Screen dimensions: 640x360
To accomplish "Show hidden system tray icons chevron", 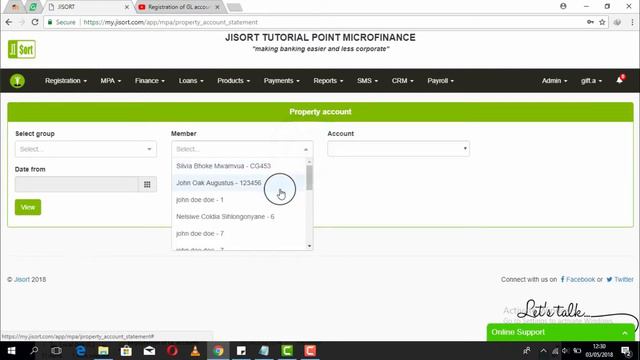I will point(543,351).
